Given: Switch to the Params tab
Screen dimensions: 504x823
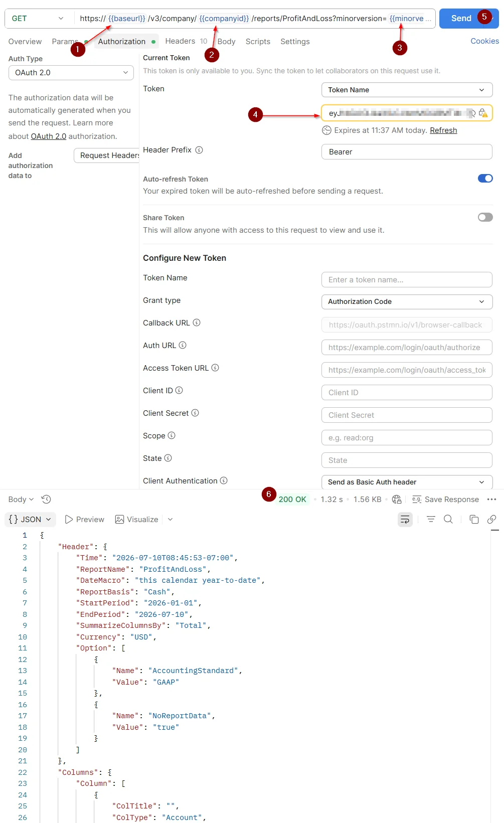Looking at the screenshot, I should 65,42.
